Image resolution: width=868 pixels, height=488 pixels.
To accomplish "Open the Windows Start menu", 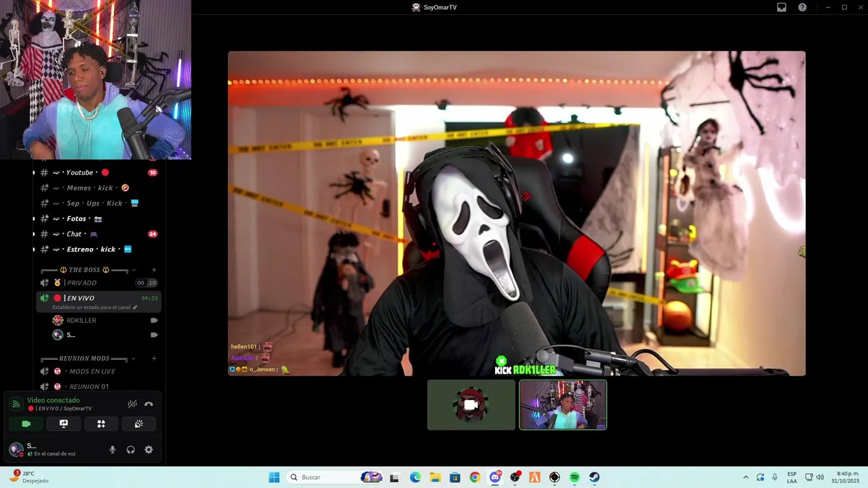I will pos(274,477).
